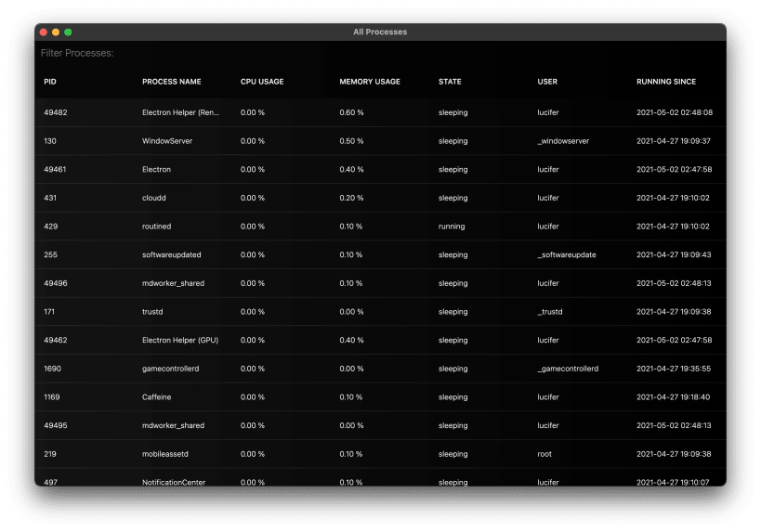
Task: Click the running state cell
Action: pyautogui.click(x=452, y=227)
